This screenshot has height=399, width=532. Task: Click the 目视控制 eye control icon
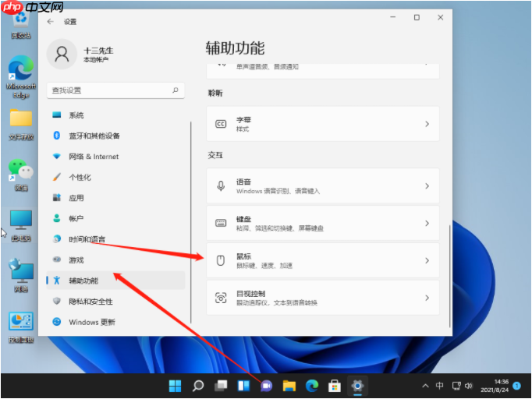[x=221, y=298]
